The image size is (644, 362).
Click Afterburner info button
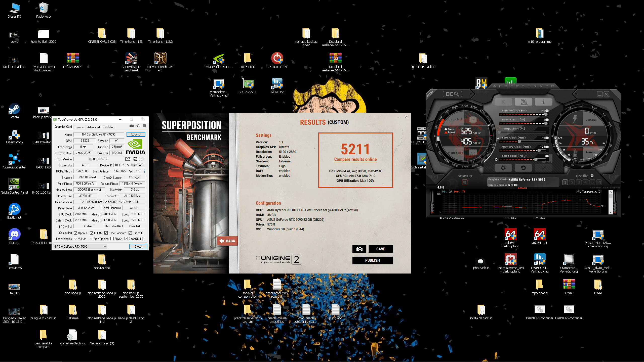[543, 102]
